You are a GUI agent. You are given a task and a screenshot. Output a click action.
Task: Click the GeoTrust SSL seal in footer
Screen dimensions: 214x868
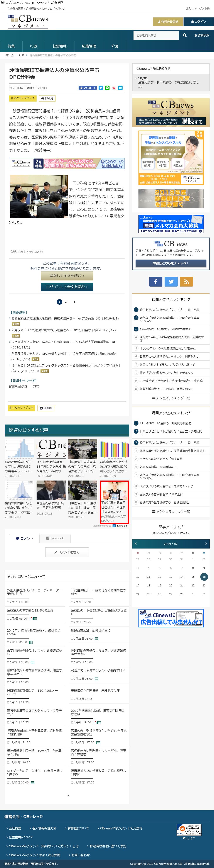pyautogui.click(x=189, y=829)
